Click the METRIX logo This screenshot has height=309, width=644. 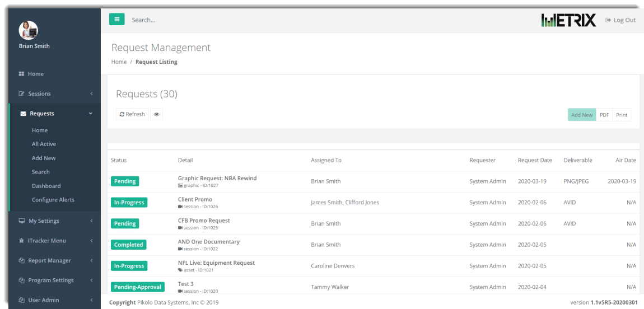[x=568, y=20]
